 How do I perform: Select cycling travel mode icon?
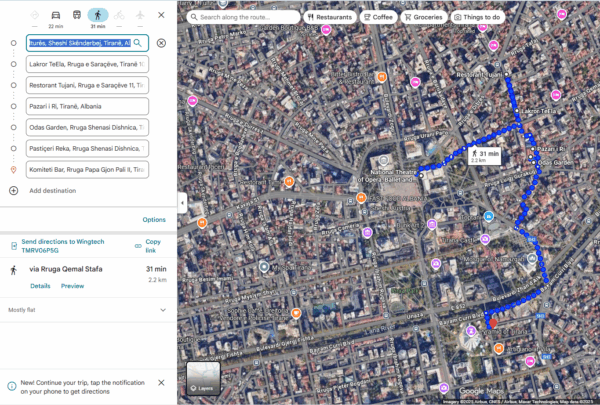pyautogui.click(x=120, y=15)
